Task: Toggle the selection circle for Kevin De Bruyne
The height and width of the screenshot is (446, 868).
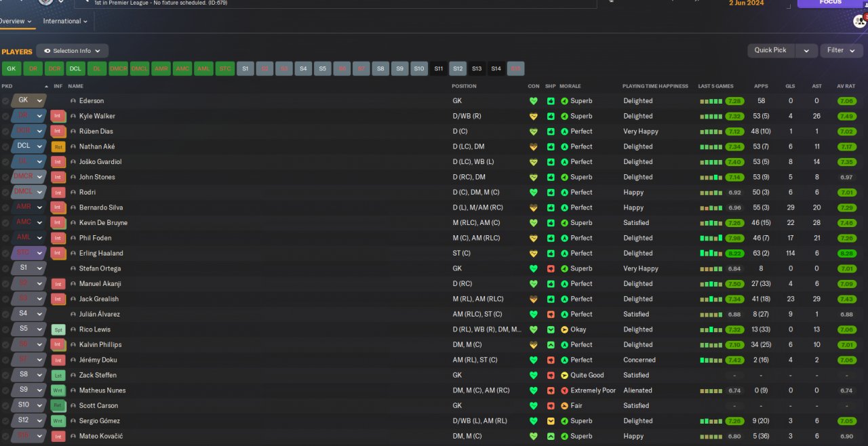Action: [5, 223]
